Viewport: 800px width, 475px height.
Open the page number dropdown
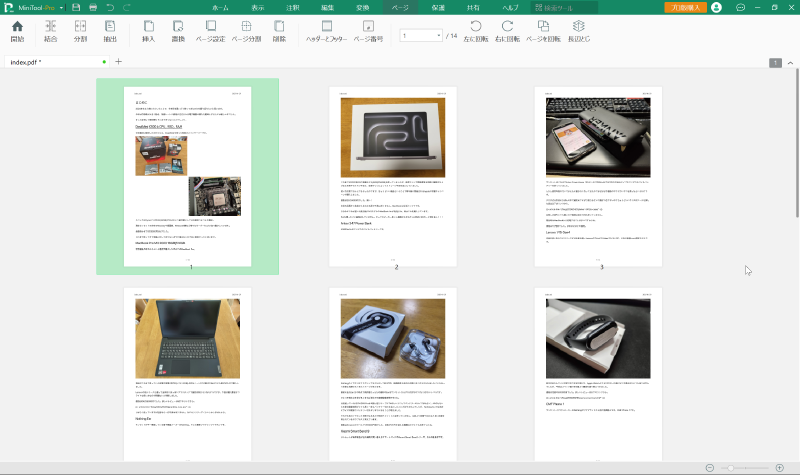coord(439,35)
